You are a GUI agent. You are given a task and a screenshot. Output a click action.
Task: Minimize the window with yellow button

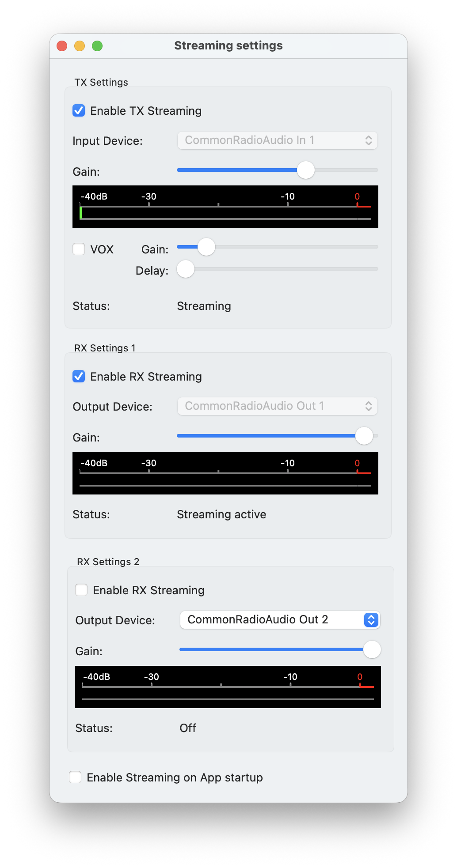coord(80,46)
